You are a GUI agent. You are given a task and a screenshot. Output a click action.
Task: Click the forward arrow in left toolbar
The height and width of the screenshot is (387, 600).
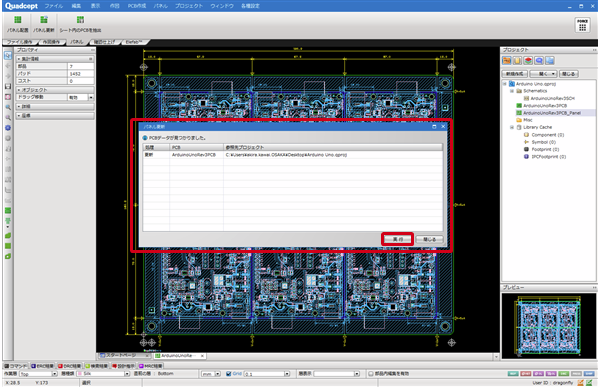pos(8,76)
